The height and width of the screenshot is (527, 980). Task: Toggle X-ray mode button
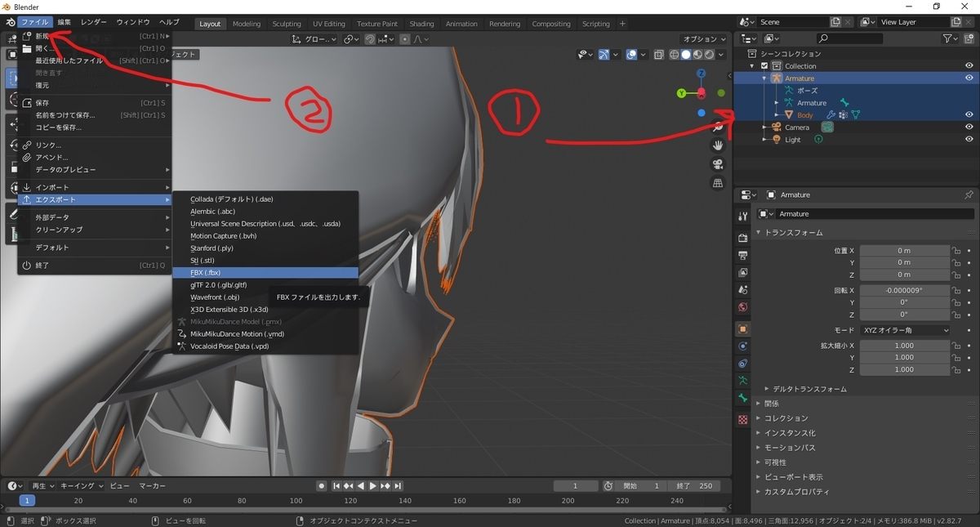pos(659,55)
